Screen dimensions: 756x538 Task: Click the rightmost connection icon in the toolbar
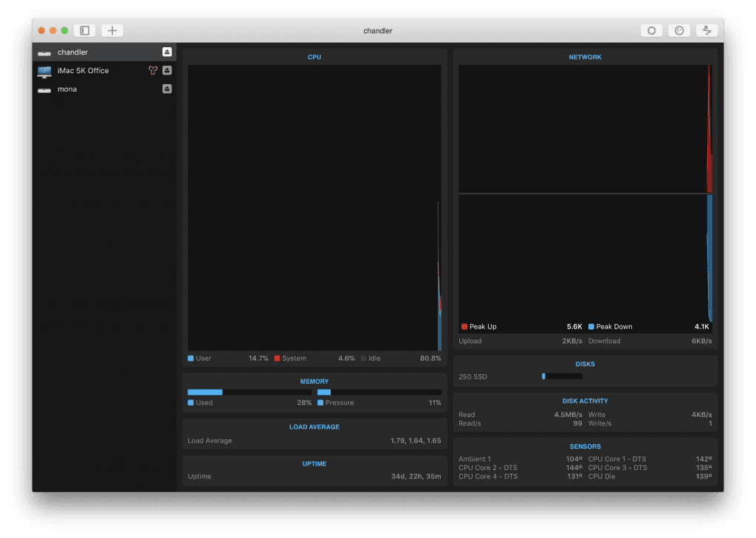click(x=707, y=30)
